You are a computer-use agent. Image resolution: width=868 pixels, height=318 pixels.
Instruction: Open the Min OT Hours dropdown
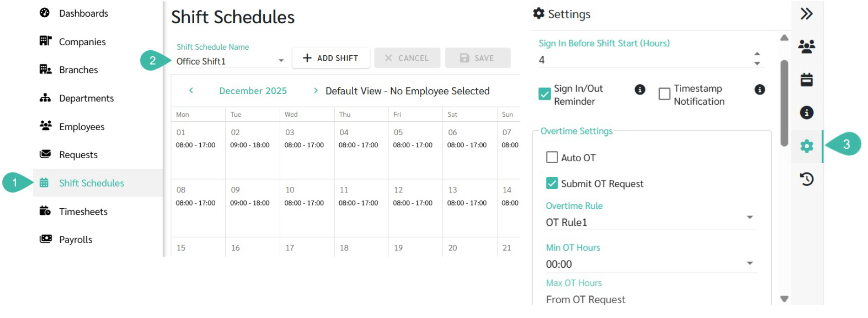750,264
